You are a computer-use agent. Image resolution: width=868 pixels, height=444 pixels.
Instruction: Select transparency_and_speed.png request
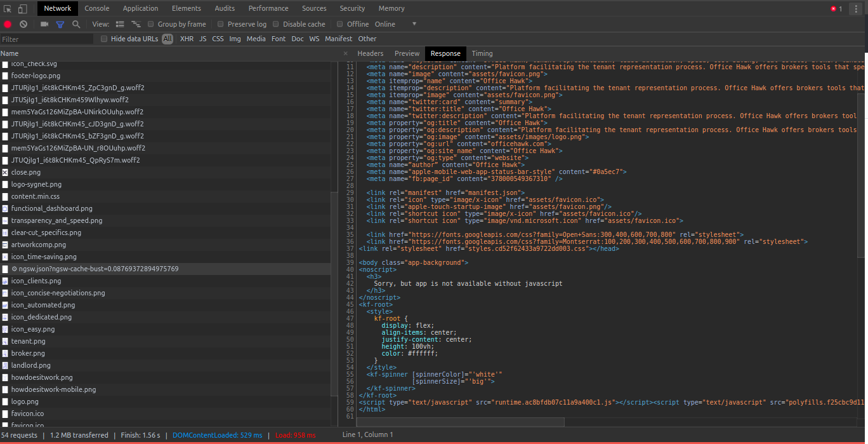[x=56, y=220]
